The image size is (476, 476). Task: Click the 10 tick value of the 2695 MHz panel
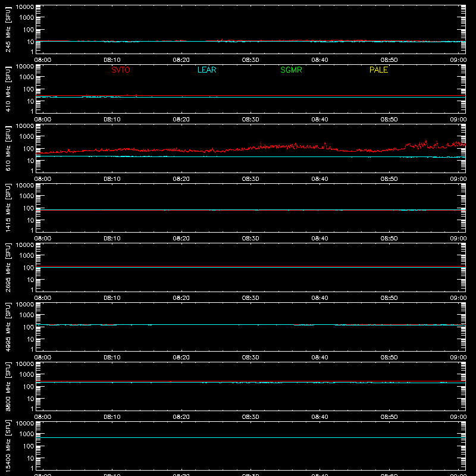click(x=31, y=280)
